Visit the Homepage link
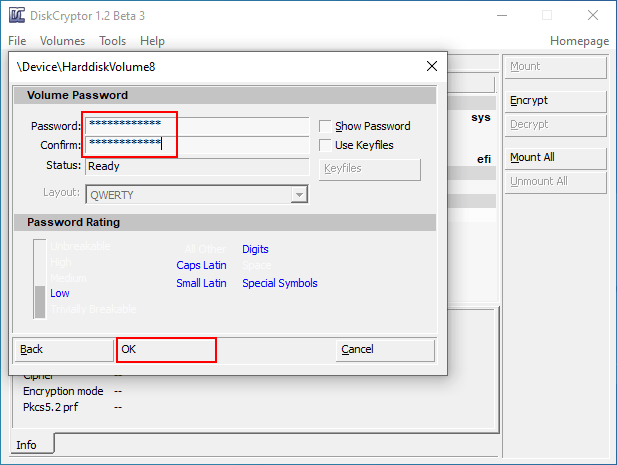Image resolution: width=617 pixels, height=465 pixels. 579,41
